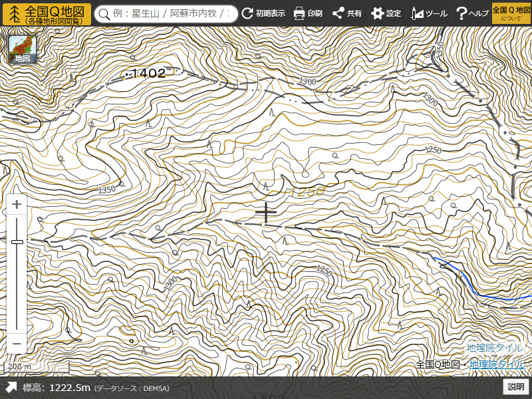Click the 説明 button in the bottom bar
Image resolution: width=532 pixels, height=399 pixels.
coord(516,387)
